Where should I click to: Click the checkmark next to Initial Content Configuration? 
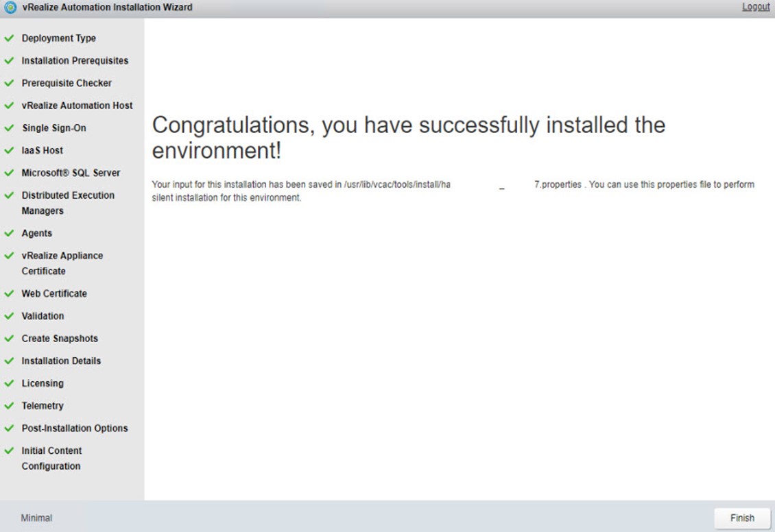click(x=9, y=450)
